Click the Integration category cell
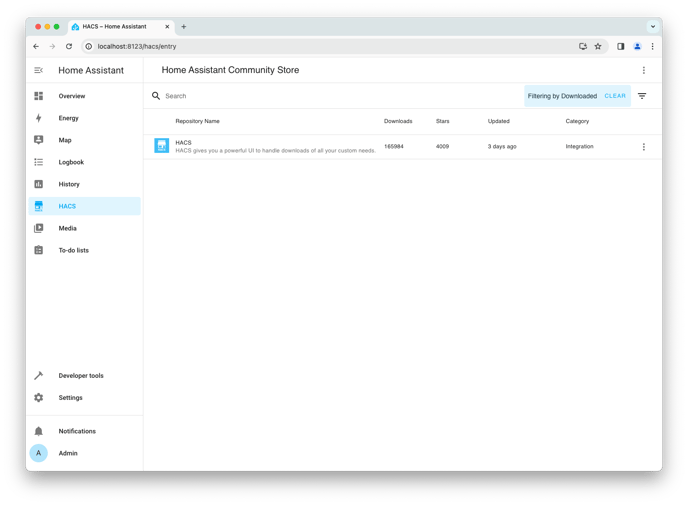Viewport: 688px width, 505px height. pyautogui.click(x=579, y=147)
